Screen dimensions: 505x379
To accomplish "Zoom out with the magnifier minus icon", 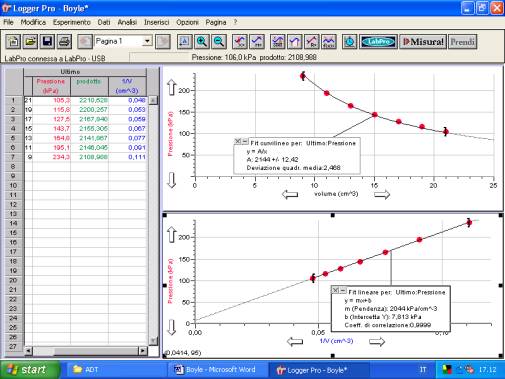I will (x=219, y=42).
